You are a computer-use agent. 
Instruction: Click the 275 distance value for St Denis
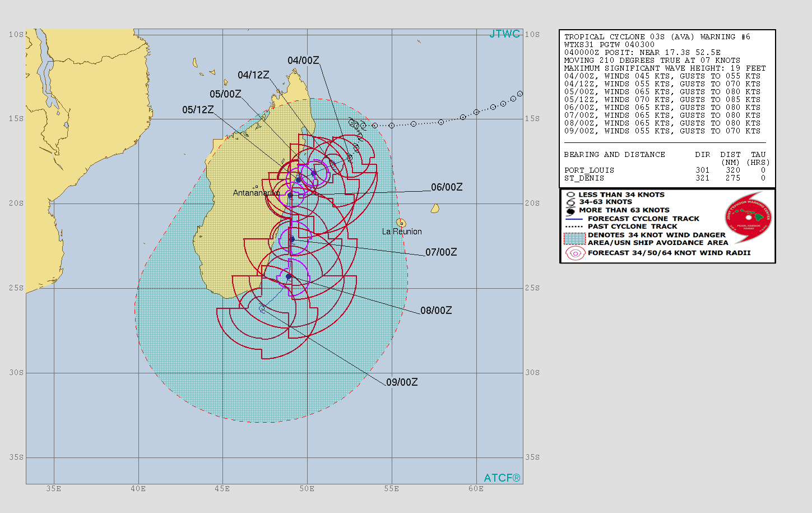point(733,178)
